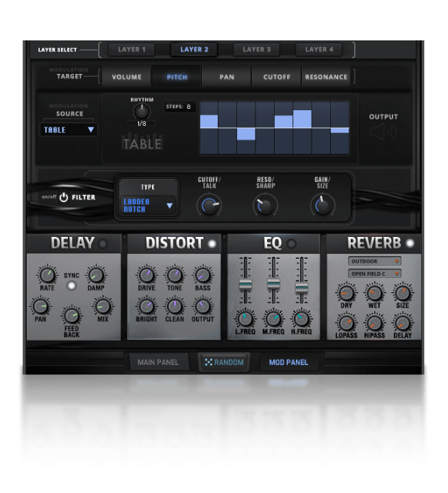Select the Layer 3 tab
The height and width of the screenshot is (493, 448).
[x=258, y=49]
